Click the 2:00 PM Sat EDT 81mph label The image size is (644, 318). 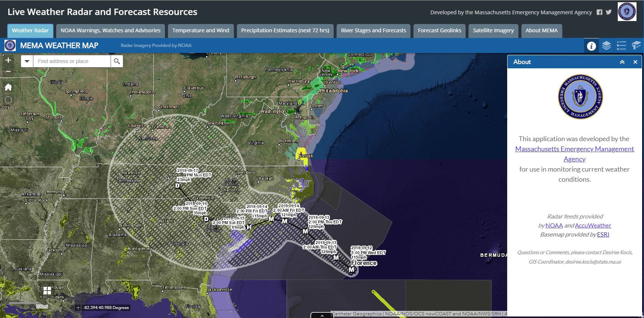coord(229,223)
